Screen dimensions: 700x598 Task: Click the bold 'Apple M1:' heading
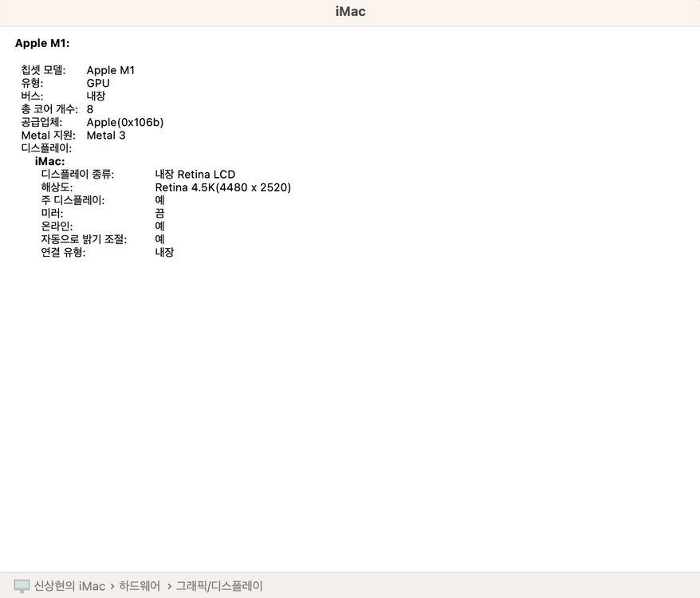[42, 43]
